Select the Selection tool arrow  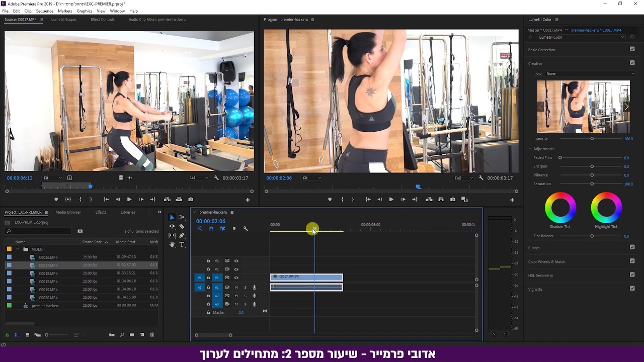click(172, 217)
